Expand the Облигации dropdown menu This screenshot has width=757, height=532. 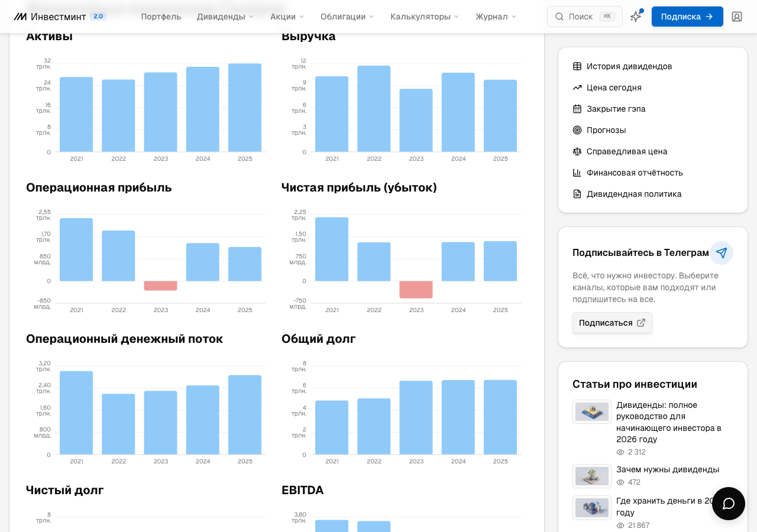347,17
